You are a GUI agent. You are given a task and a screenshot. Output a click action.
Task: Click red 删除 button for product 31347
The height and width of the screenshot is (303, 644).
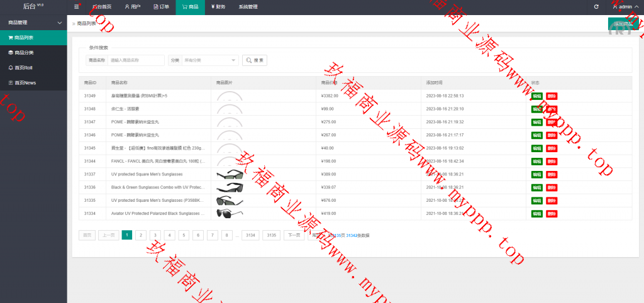coord(552,122)
